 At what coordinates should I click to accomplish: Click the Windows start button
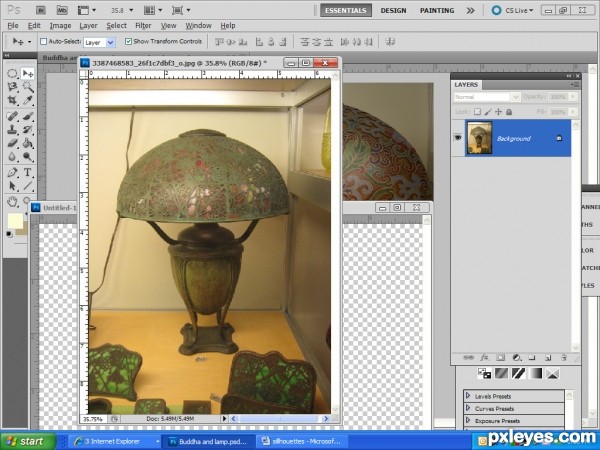pos(28,441)
